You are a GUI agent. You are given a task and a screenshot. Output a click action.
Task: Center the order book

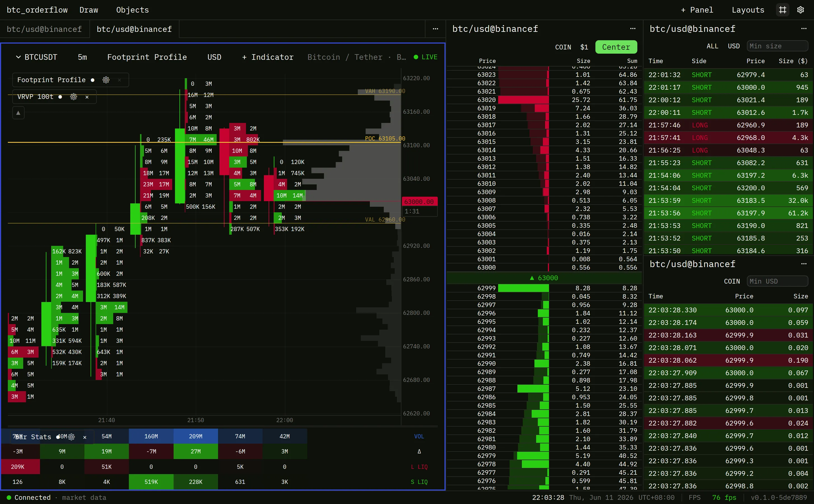[616, 47]
